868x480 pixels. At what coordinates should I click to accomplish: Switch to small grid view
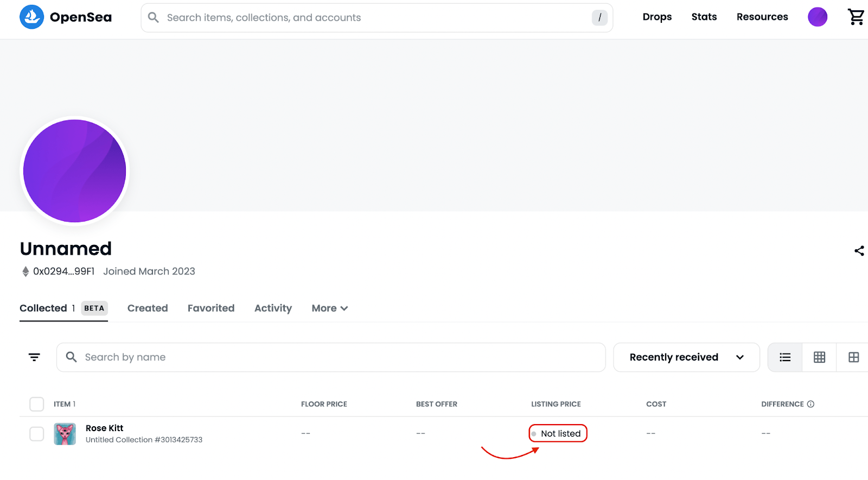(x=819, y=357)
